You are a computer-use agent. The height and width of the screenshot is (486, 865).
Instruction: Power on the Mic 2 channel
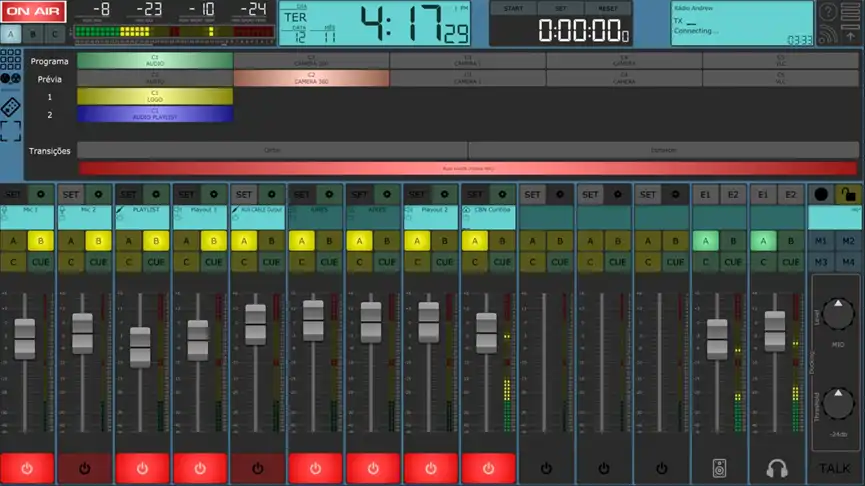(x=84, y=468)
